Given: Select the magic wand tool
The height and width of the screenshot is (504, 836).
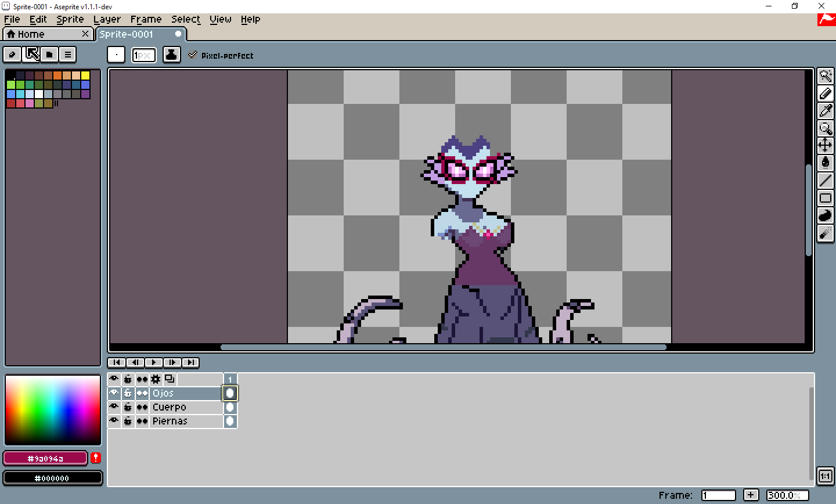Looking at the screenshot, I should coord(825,75).
